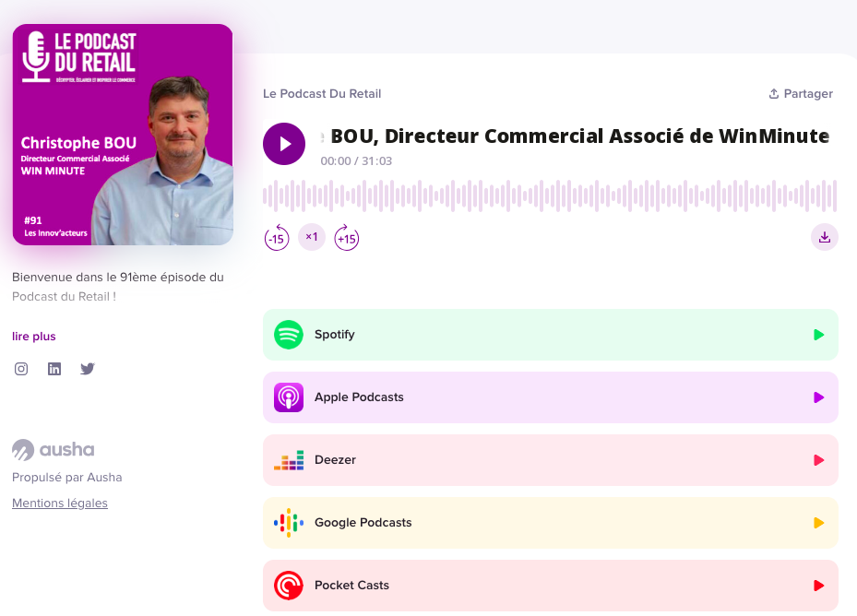This screenshot has height=616, width=857.
Task: Click the Christophe BOU cover artwork
Action: pyautogui.click(x=122, y=134)
